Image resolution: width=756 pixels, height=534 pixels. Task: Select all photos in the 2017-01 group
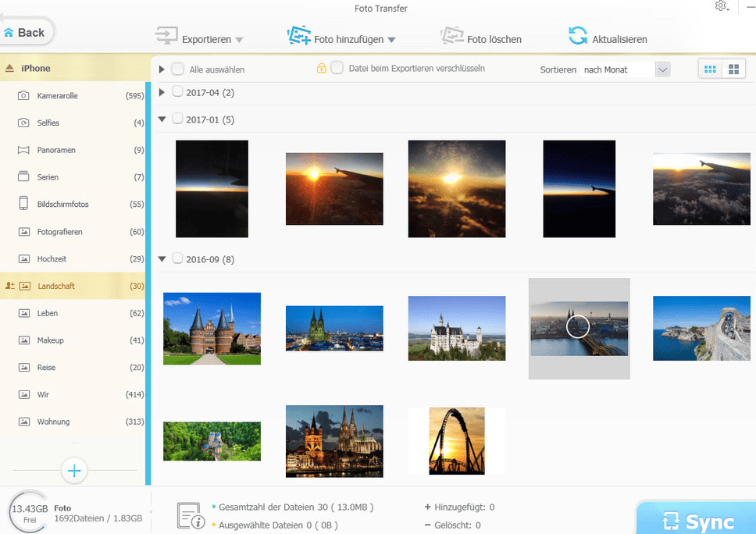point(178,119)
